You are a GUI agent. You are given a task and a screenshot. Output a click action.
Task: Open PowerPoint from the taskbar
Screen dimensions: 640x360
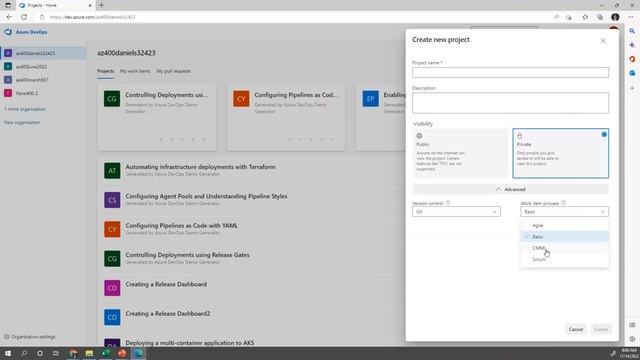[122, 353]
